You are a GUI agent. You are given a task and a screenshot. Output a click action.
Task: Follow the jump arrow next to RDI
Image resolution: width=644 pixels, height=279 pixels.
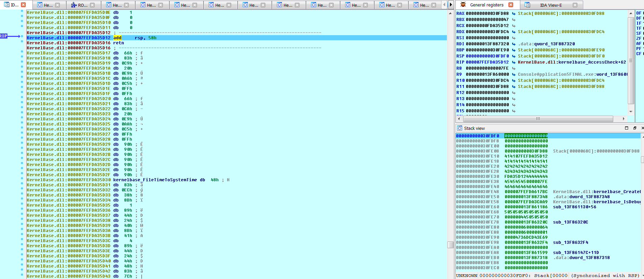coord(514,44)
